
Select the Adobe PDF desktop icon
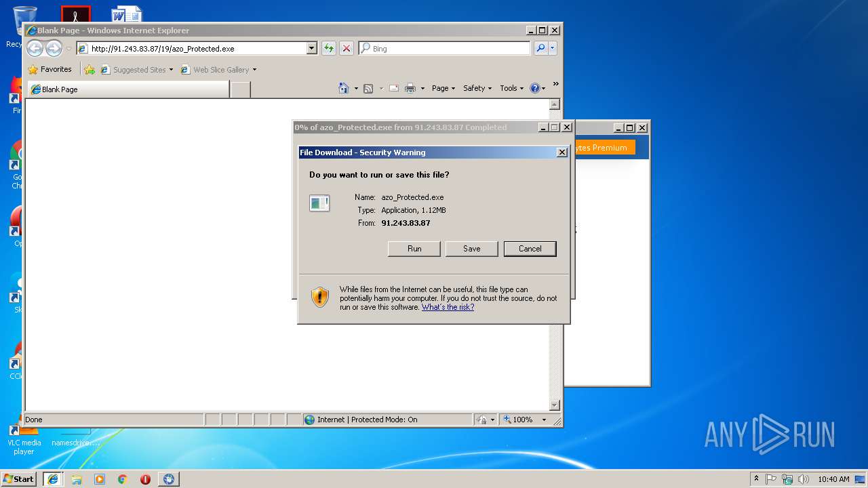click(x=76, y=14)
